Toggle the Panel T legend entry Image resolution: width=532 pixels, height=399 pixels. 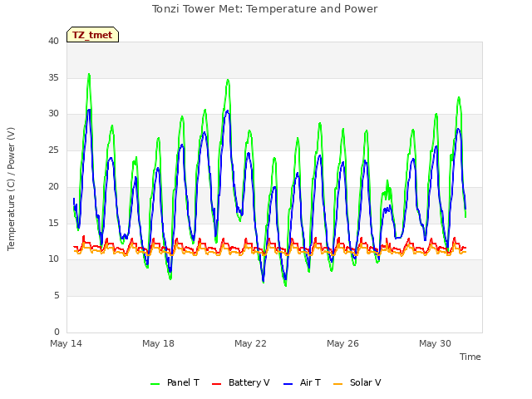pyautogui.click(x=175, y=382)
